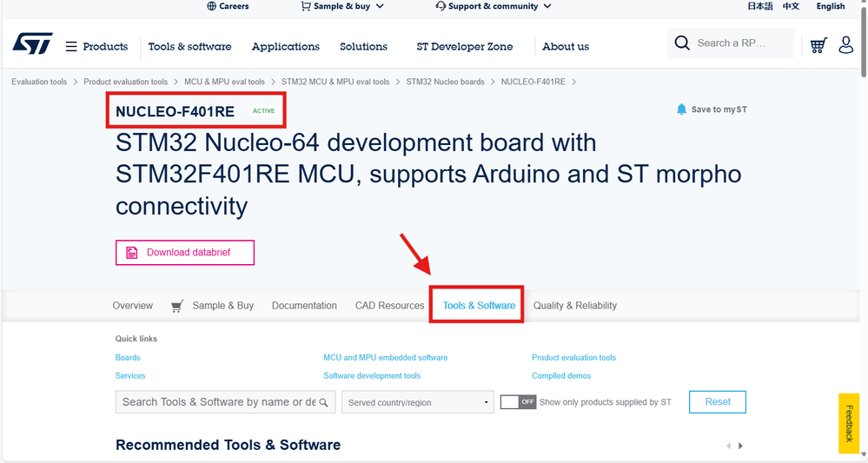Click STM32 MCU & MPU eval tools breadcrumb
The height and width of the screenshot is (463, 868).
(335, 82)
